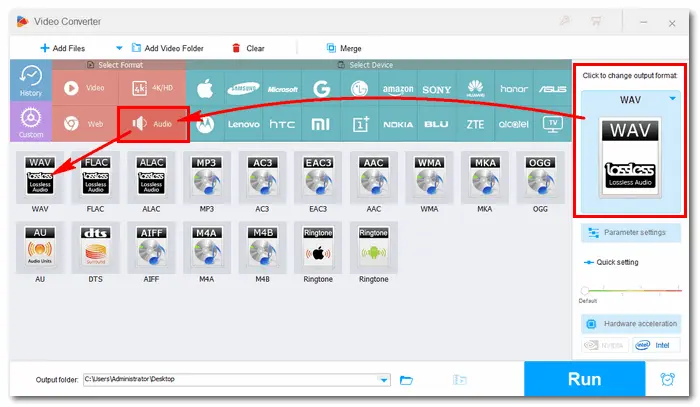
Task: Open Lenovo device presets
Action: (243, 124)
